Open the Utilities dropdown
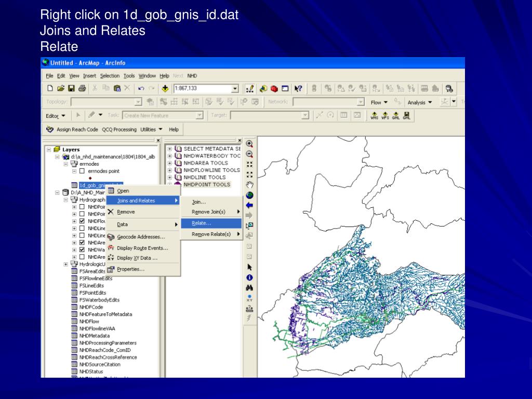This screenshot has height=399, width=532. click(151, 129)
